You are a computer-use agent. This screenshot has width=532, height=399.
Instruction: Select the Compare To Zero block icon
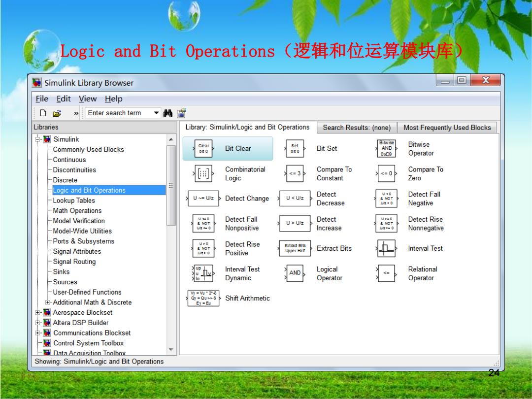[x=387, y=174]
